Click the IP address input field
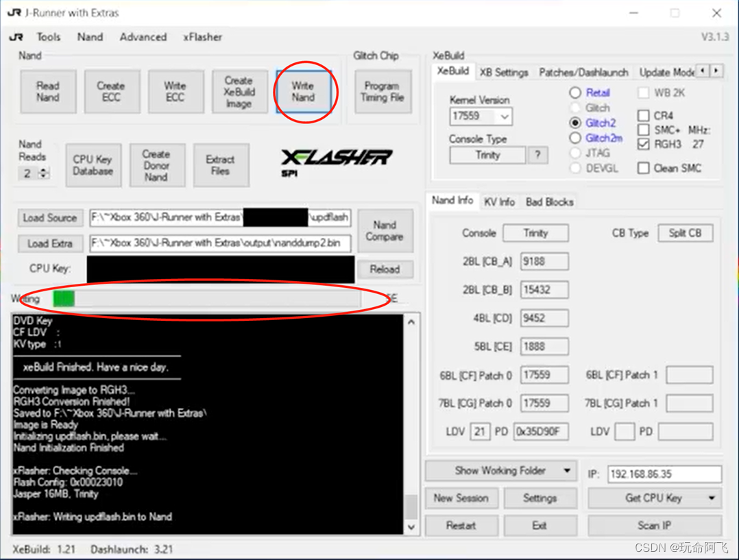 pyautogui.click(x=664, y=474)
